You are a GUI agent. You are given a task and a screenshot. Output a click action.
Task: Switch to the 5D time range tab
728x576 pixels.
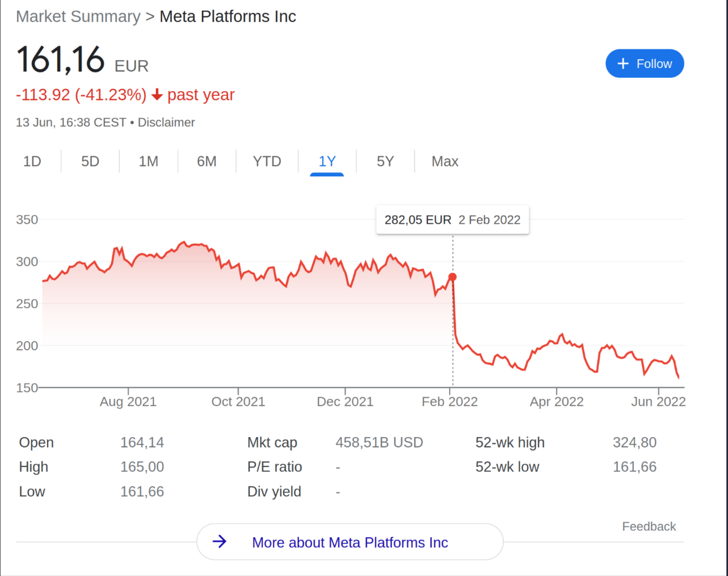click(90, 162)
